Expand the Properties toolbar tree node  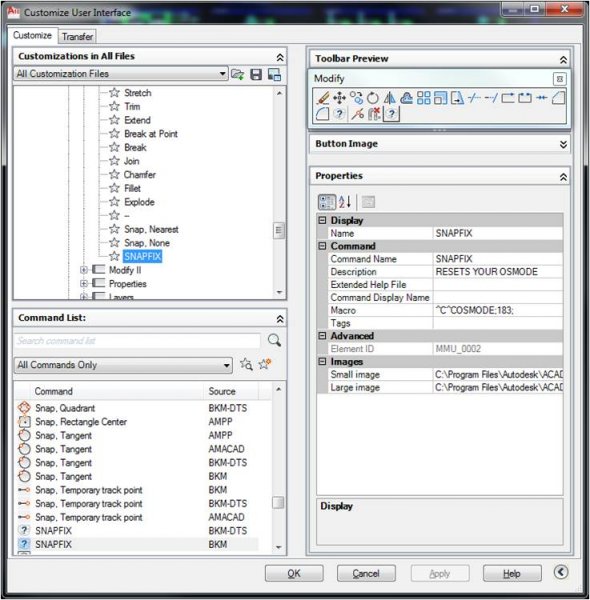(84, 284)
